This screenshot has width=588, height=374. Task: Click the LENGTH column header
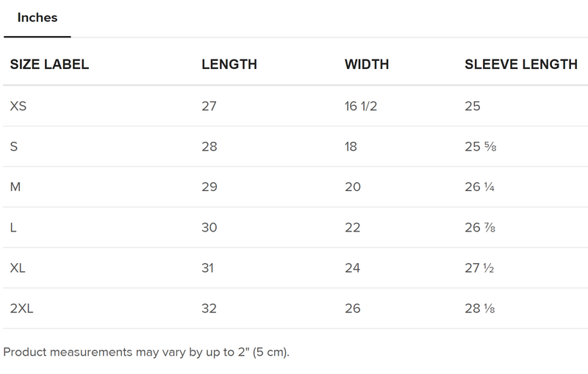(x=229, y=65)
